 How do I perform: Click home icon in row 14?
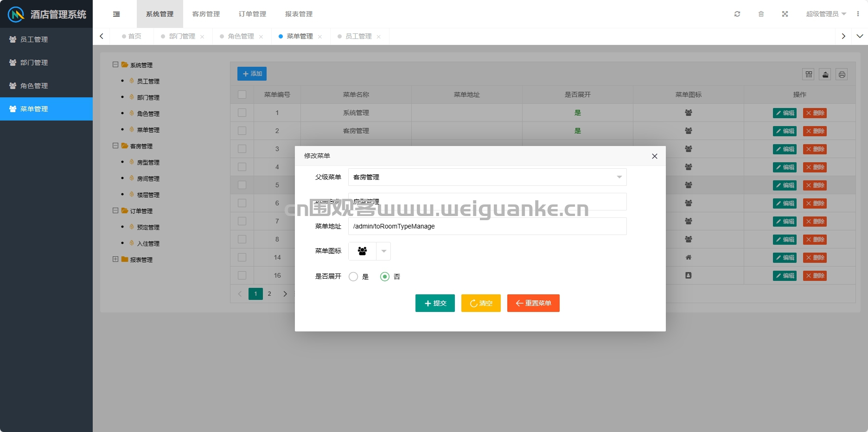689,257
